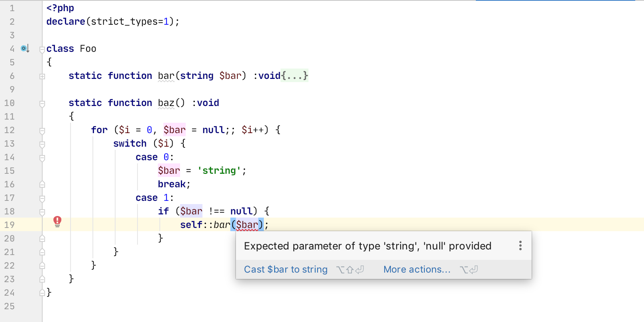Click the switch keyword on line 13
The height and width of the screenshot is (322, 644).
click(x=130, y=143)
